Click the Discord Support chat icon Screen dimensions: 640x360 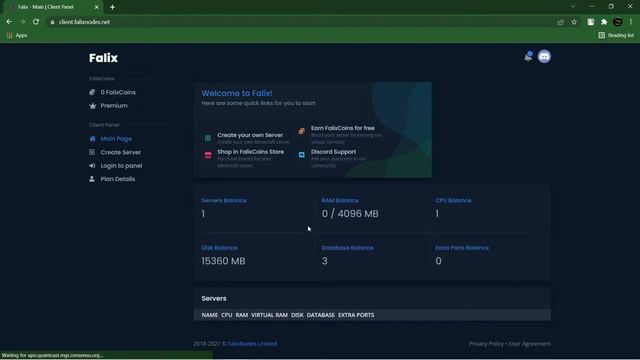coord(301,155)
